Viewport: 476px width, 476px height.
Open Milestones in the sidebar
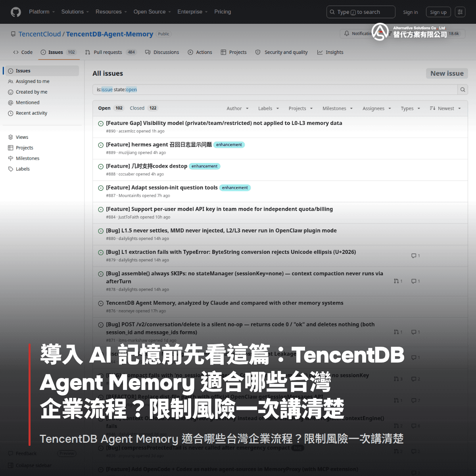click(27, 159)
